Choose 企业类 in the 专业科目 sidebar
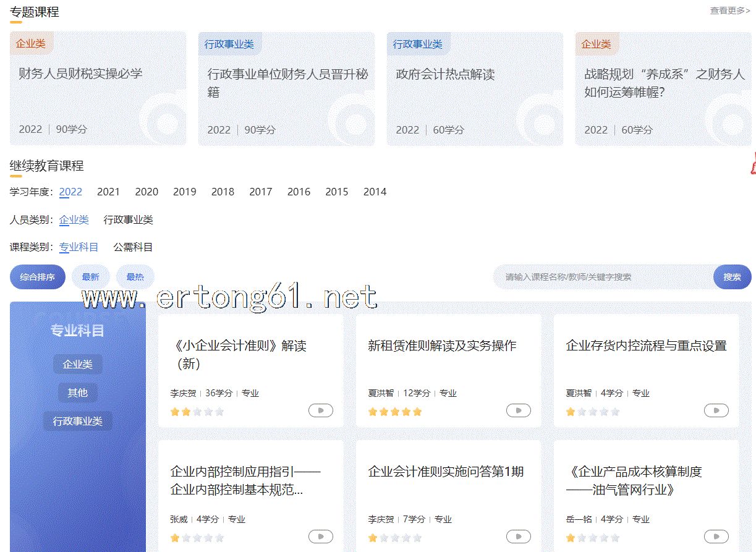This screenshot has height=552, width=756. pos(78,364)
